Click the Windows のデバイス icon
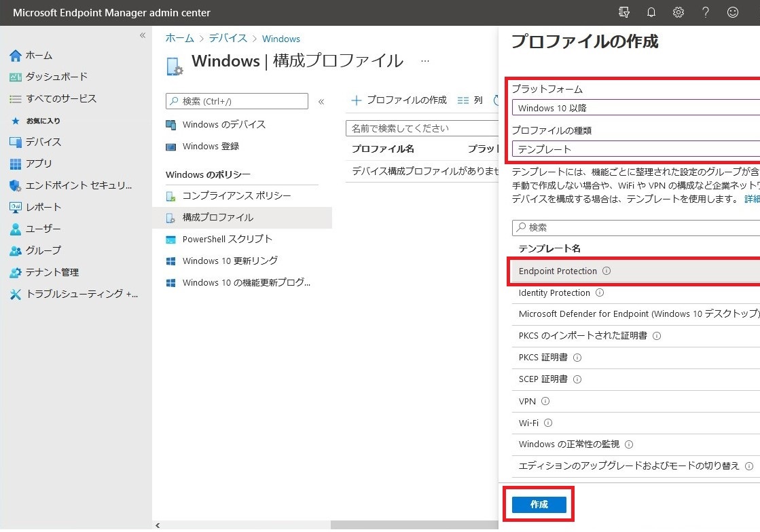This screenshot has width=760, height=532. pos(170,125)
